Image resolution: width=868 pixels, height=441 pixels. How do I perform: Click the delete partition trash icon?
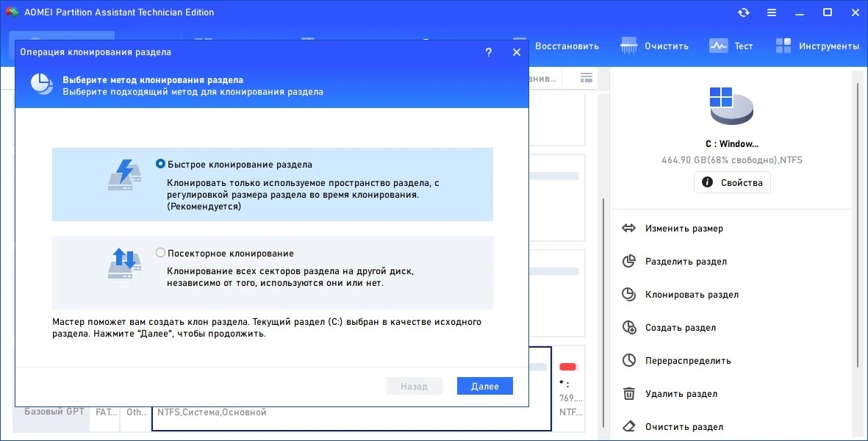point(629,394)
